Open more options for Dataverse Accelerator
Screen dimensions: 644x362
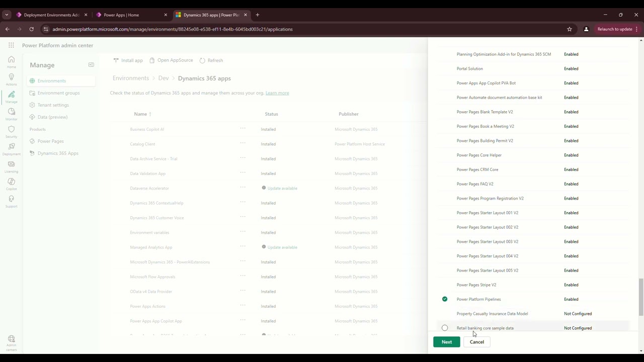point(243,188)
